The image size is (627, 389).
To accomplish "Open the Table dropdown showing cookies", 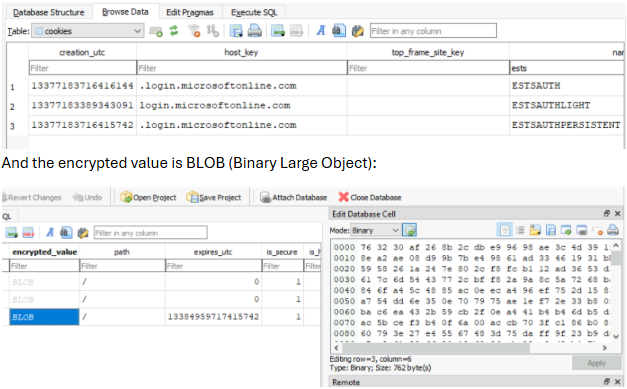I will 88,31.
